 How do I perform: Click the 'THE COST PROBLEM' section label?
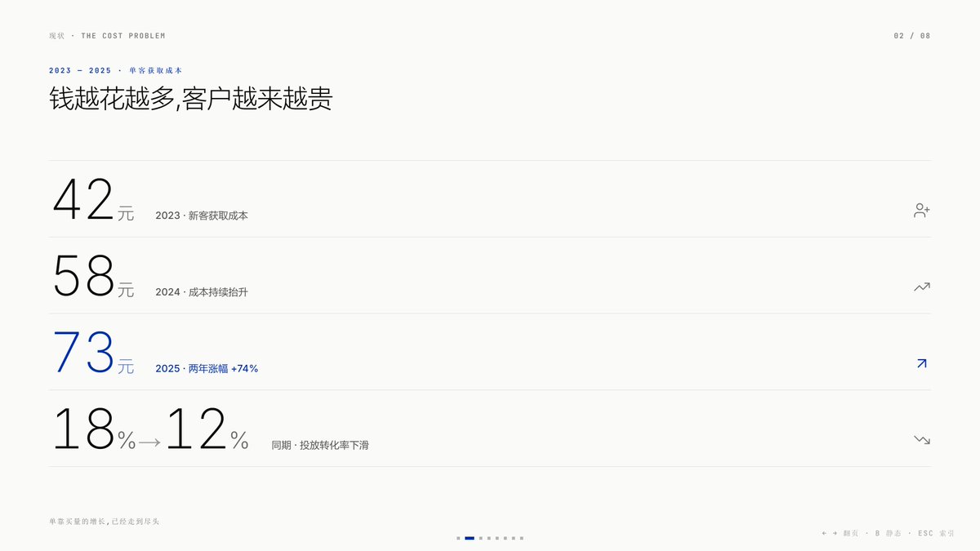click(x=122, y=36)
